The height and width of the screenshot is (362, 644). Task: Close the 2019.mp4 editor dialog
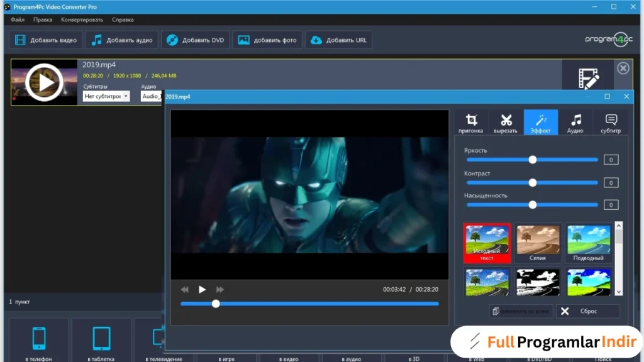[626, 96]
